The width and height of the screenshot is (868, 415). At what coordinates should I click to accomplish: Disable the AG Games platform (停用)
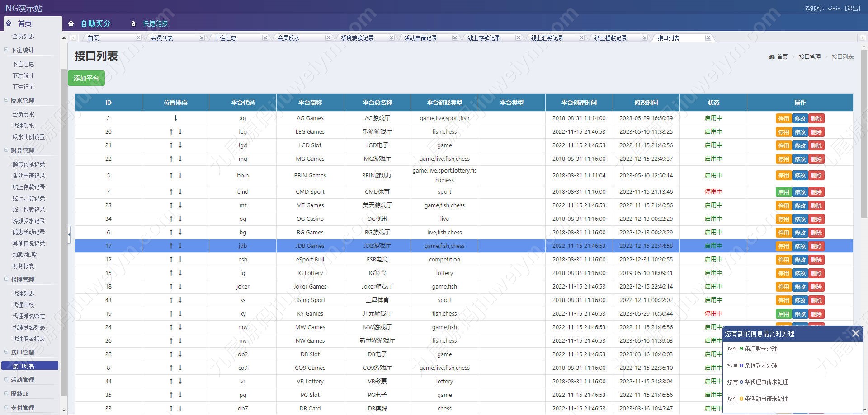783,118
